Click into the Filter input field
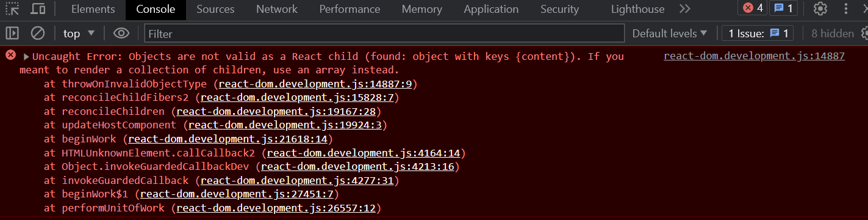The height and width of the screenshot is (220, 868). pos(384,33)
